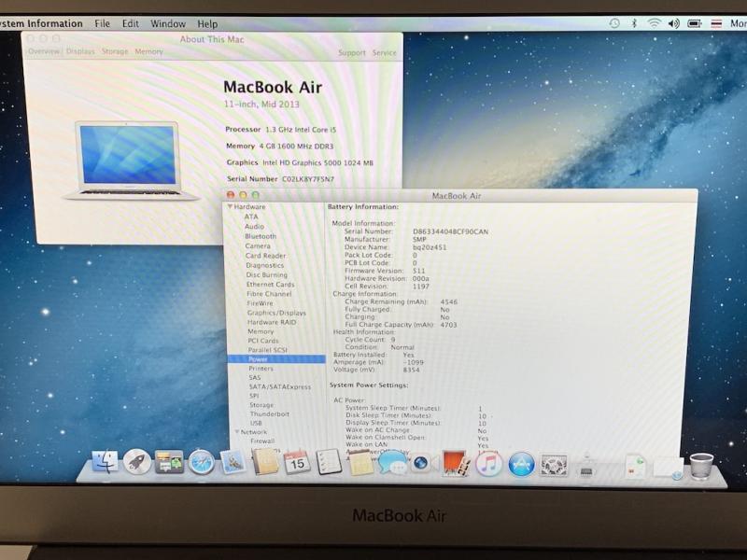This screenshot has width=747, height=560.
Task: Click the serial number C02LK8Y7F5N7 text
Action: [308, 179]
